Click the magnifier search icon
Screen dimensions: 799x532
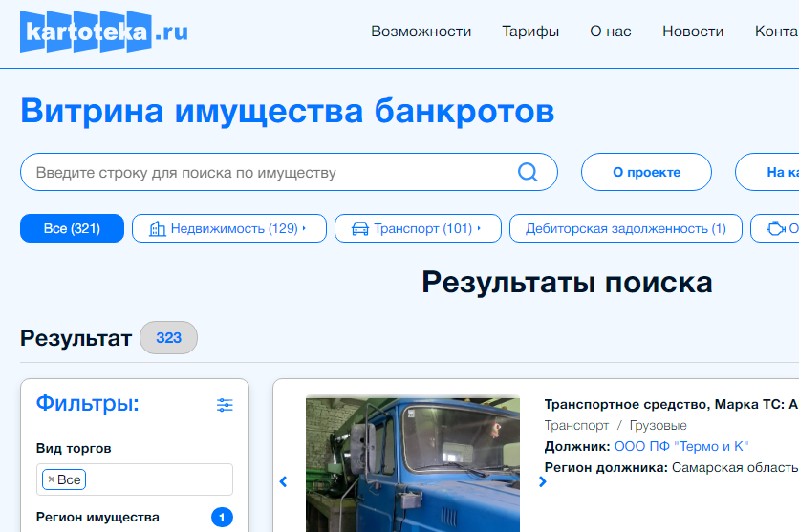coord(528,172)
